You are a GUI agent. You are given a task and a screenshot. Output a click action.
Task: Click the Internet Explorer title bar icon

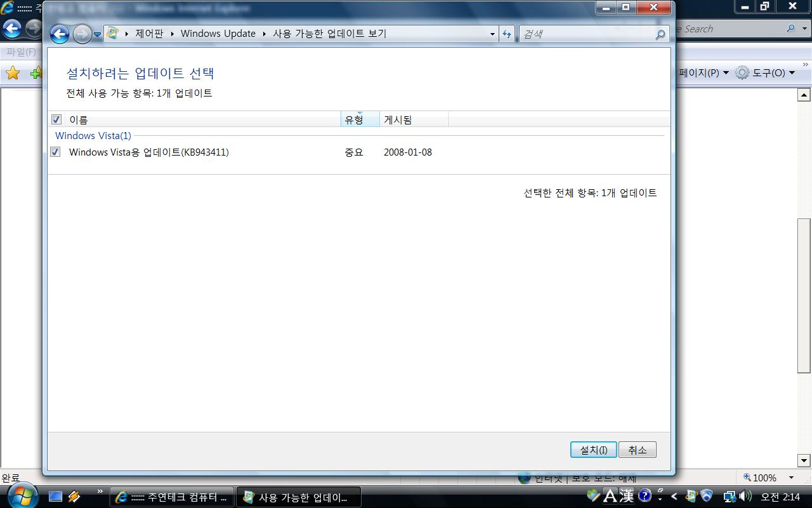point(7,8)
